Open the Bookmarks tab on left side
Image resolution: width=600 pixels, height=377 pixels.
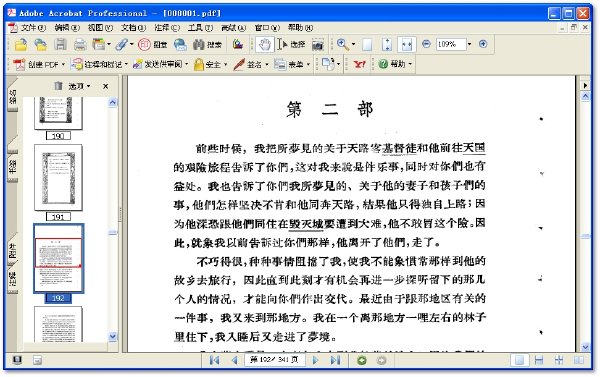point(12,166)
